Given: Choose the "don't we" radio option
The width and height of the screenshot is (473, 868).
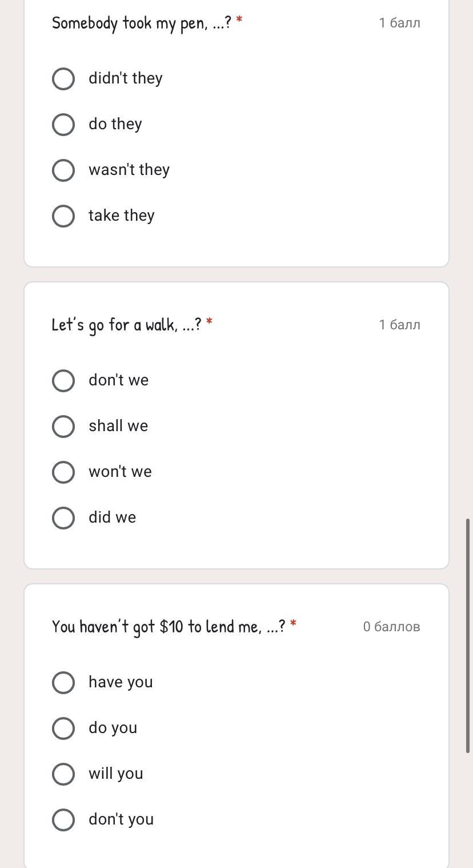Looking at the screenshot, I should click(x=63, y=381).
